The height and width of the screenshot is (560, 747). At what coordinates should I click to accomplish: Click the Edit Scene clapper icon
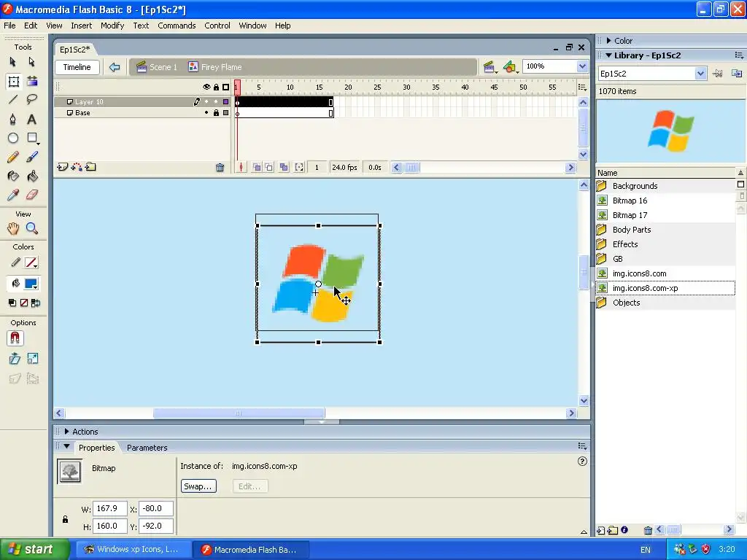489,67
